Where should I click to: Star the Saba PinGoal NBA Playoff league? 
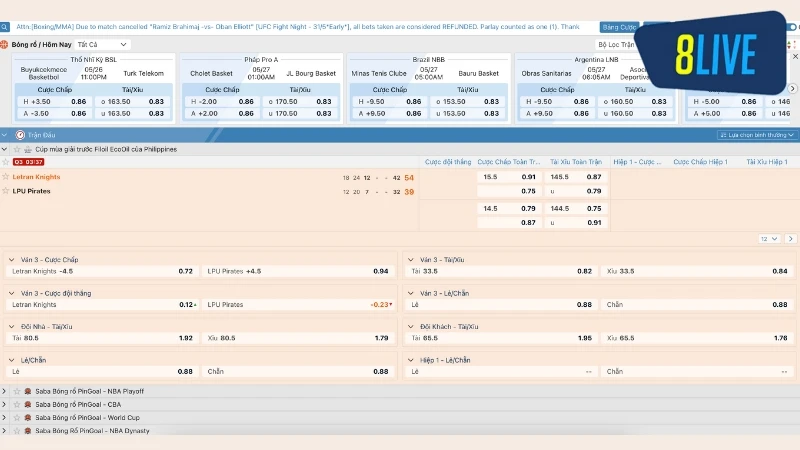click(18, 390)
